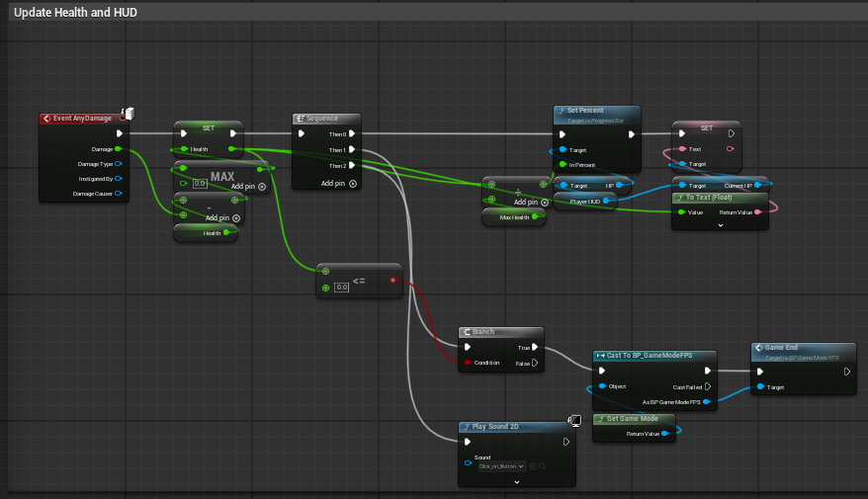Image resolution: width=868 pixels, height=499 pixels.
Task: Click the Play Sound 2D function icon
Action: coord(467,427)
